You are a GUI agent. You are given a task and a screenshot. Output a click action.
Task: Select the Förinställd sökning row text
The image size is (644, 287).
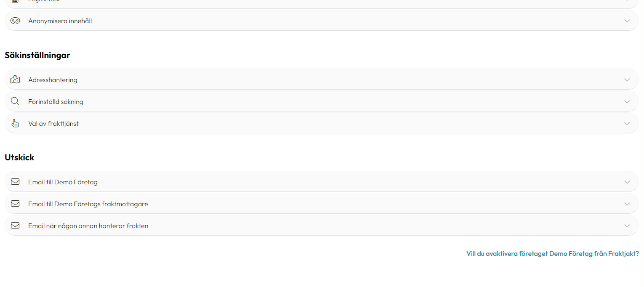tap(56, 101)
